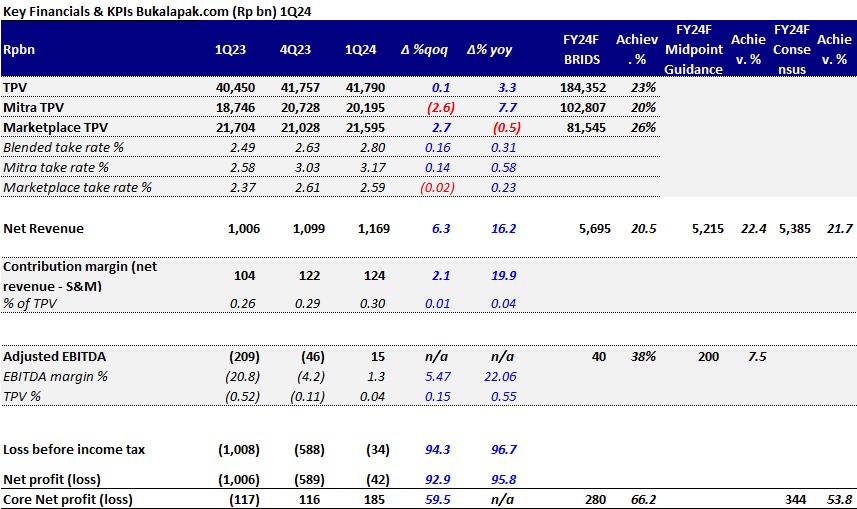The width and height of the screenshot is (857, 509).
Task: Click the '% of TPV' row label
Action: tap(30, 303)
